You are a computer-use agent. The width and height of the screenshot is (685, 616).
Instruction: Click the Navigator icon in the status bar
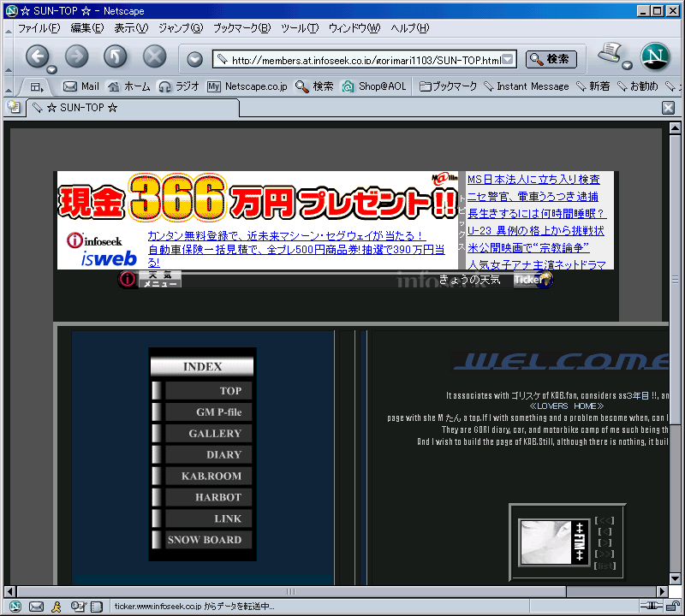[15, 606]
